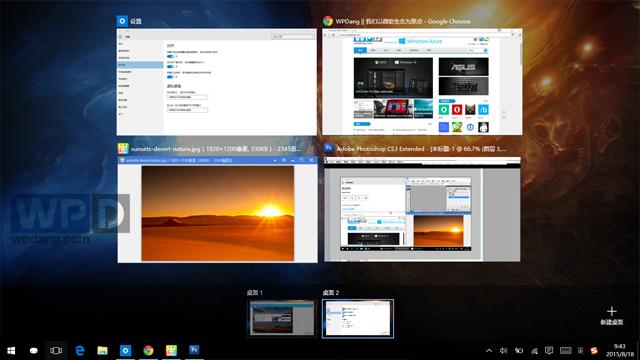Click the battery power tray icon

(x=519, y=351)
